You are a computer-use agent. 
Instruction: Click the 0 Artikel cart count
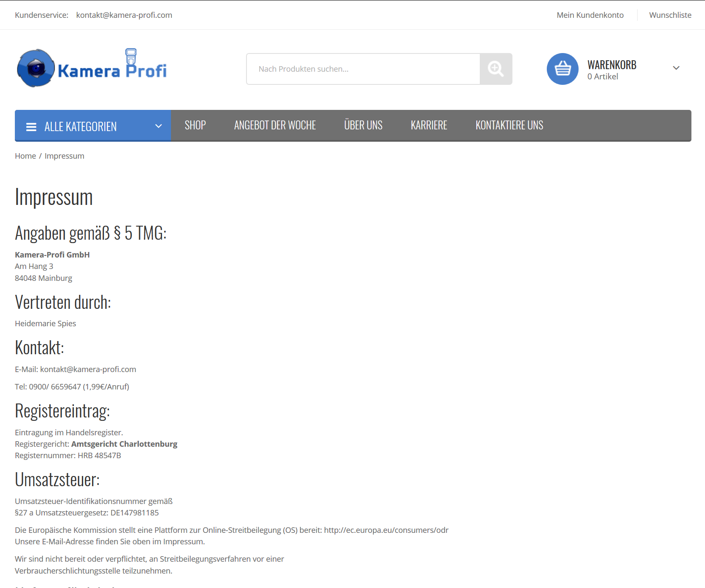click(602, 77)
